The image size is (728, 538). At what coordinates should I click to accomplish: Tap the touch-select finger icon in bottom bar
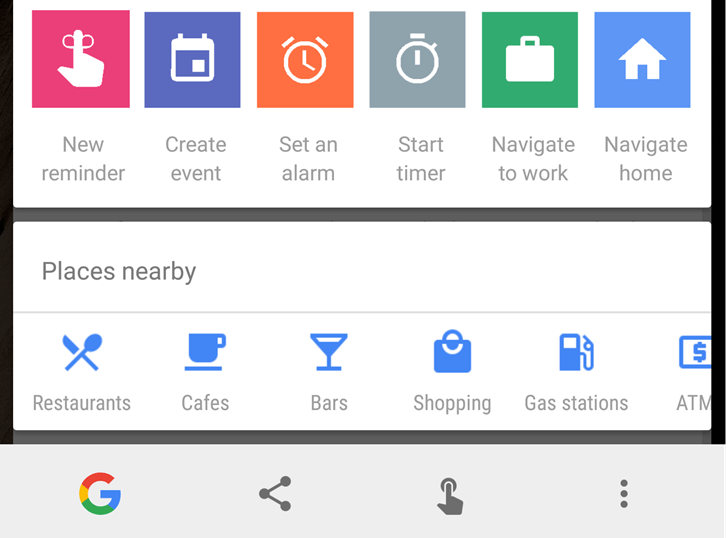(450, 496)
